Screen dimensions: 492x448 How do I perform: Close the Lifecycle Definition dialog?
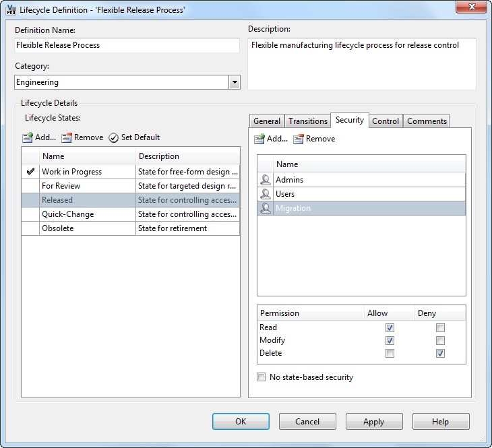[471, 7]
